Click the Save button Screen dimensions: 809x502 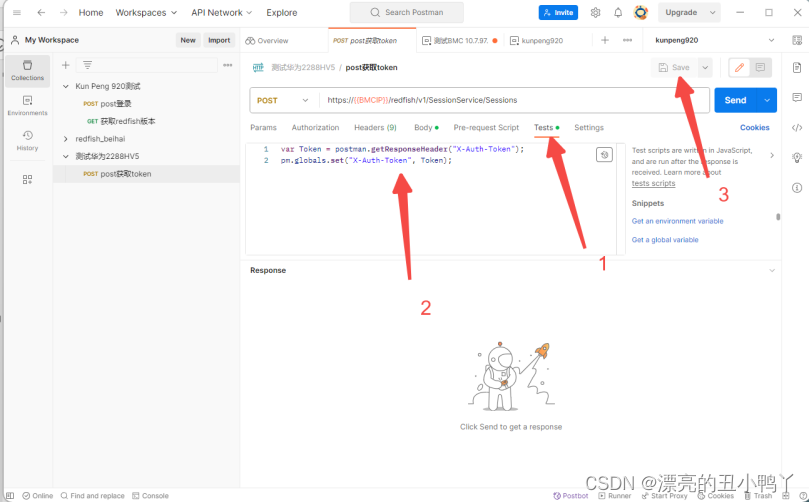coord(674,68)
